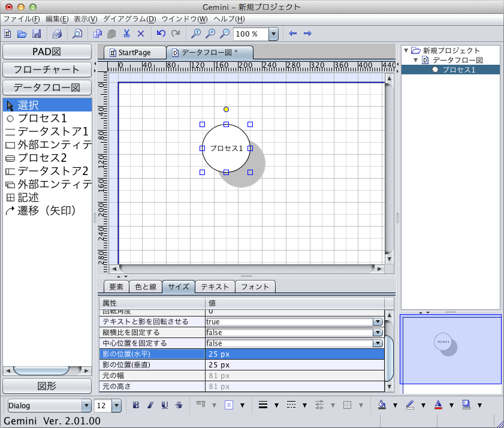Screen dimensions: 504x428
Task: Open the font size 12 dropdown
Action: pyautogui.click(x=116, y=405)
